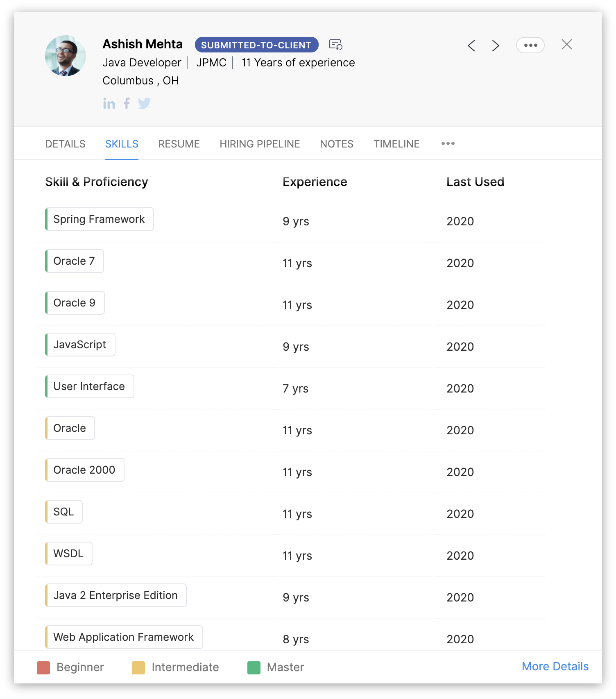
Task: Click the green Master legend swatch
Action: (254, 667)
